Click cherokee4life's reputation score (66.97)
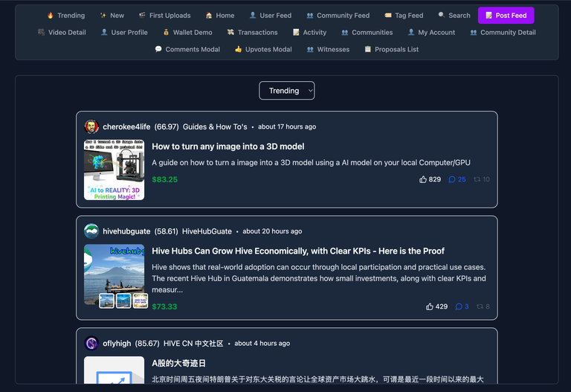The image size is (571, 392). pyautogui.click(x=167, y=126)
